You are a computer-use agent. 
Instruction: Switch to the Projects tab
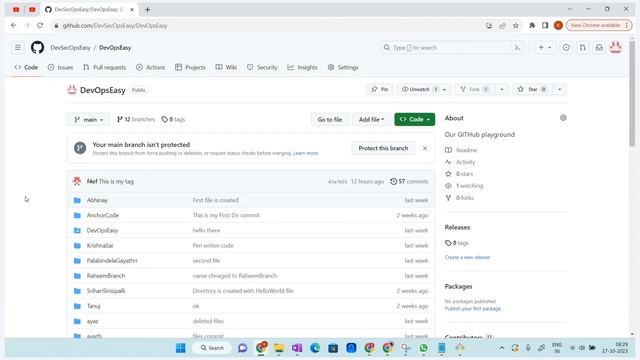[190, 67]
